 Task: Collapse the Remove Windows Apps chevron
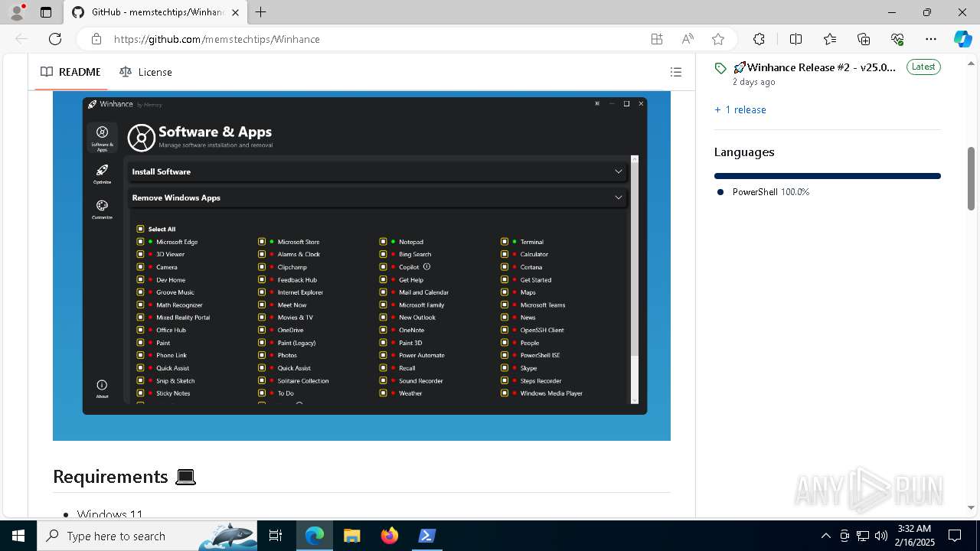coord(619,197)
